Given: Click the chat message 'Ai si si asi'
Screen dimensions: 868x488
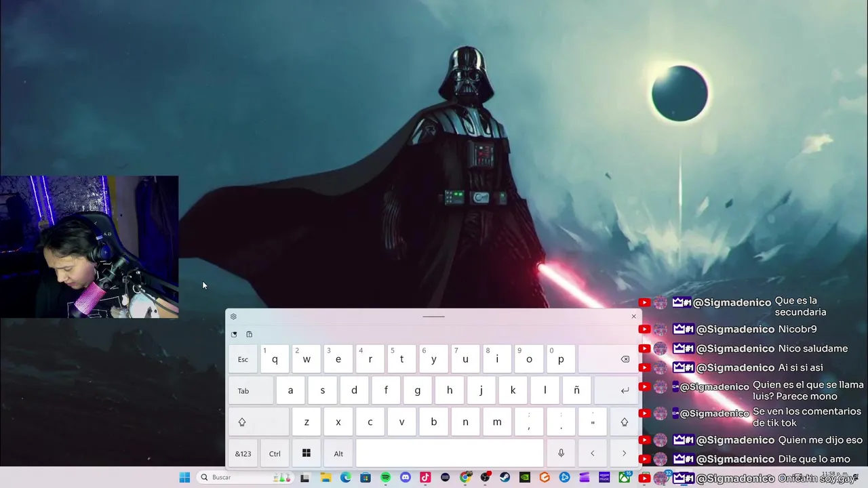Looking at the screenshot, I should click(800, 367).
